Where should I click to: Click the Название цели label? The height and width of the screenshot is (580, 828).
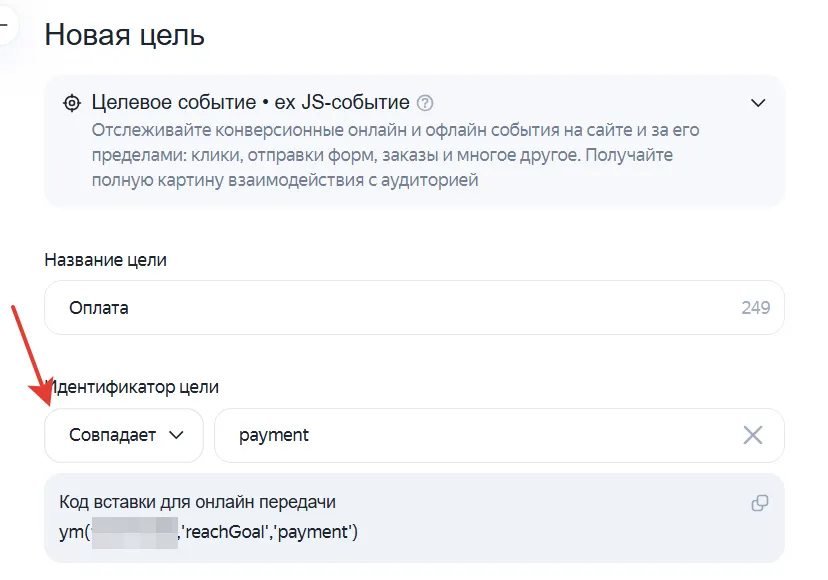click(x=106, y=260)
